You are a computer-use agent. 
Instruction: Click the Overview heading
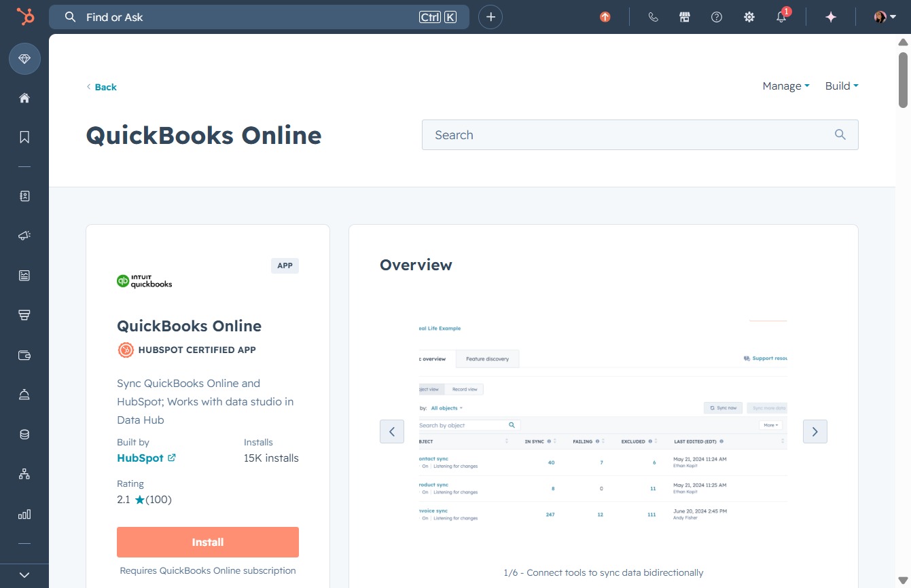[x=416, y=265]
